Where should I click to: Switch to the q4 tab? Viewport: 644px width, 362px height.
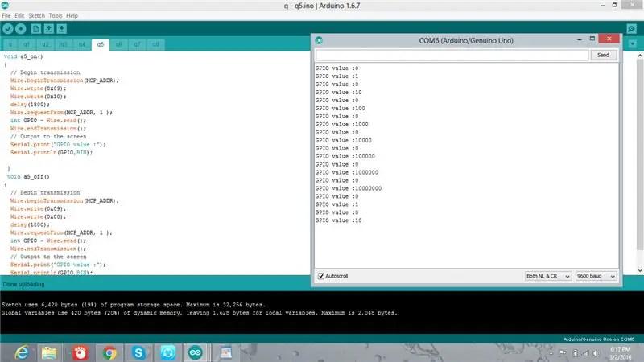click(x=82, y=44)
